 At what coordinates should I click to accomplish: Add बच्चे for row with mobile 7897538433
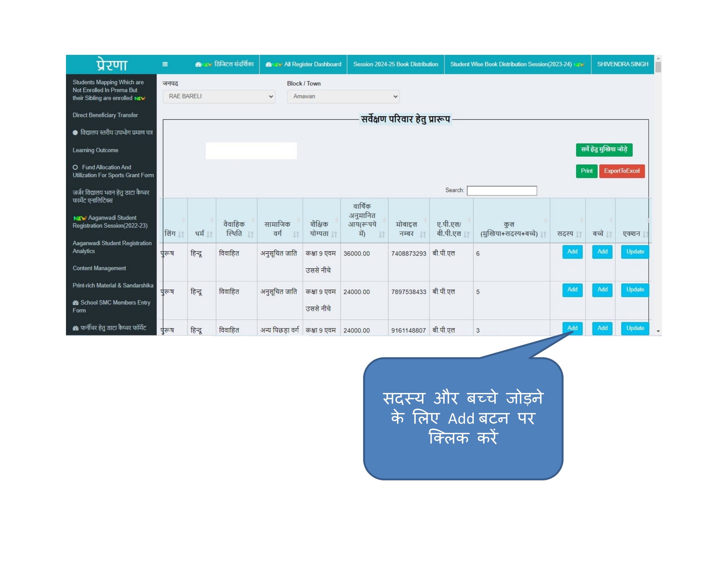point(602,290)
